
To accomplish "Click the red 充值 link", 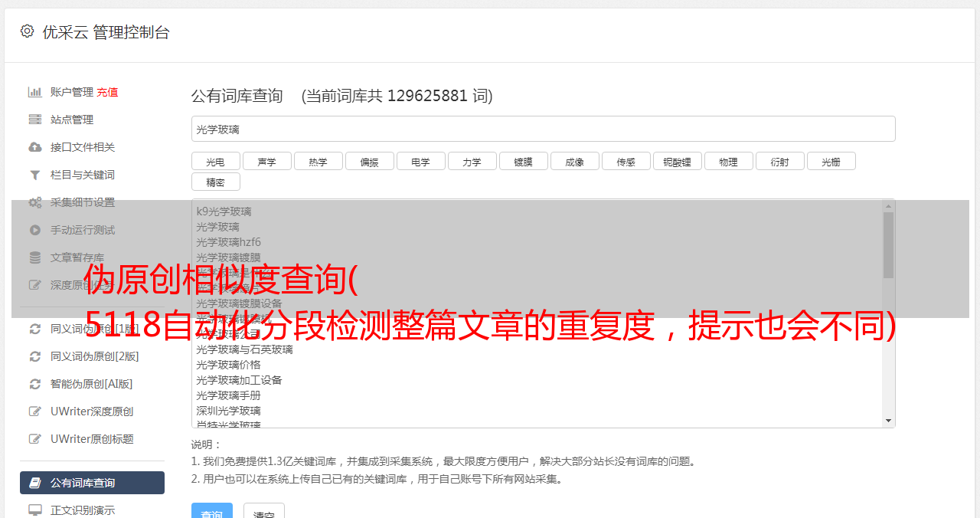I will click(x=107, y=92).
